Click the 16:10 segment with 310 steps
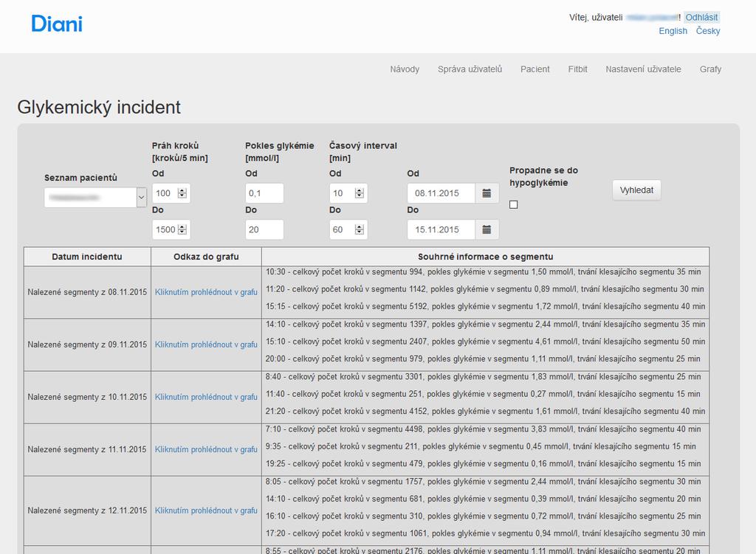Viewport: 756px width, 554px height. pos(483,516)
